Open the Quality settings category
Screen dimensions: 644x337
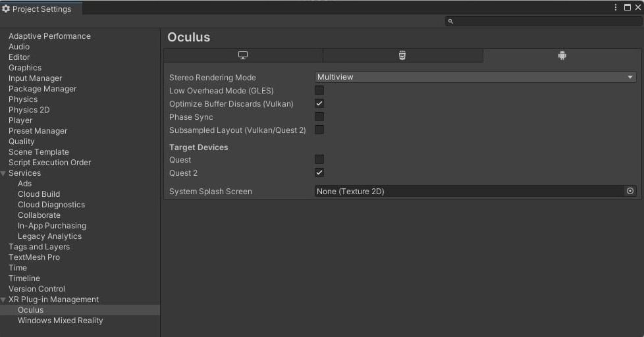pyautogui.click(x=22, y=142)
